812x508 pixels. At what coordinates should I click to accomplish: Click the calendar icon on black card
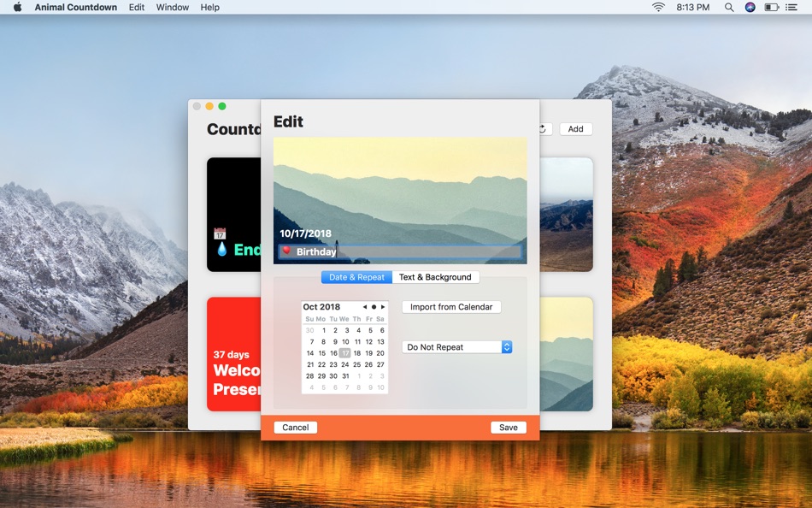tap(220, 233)
